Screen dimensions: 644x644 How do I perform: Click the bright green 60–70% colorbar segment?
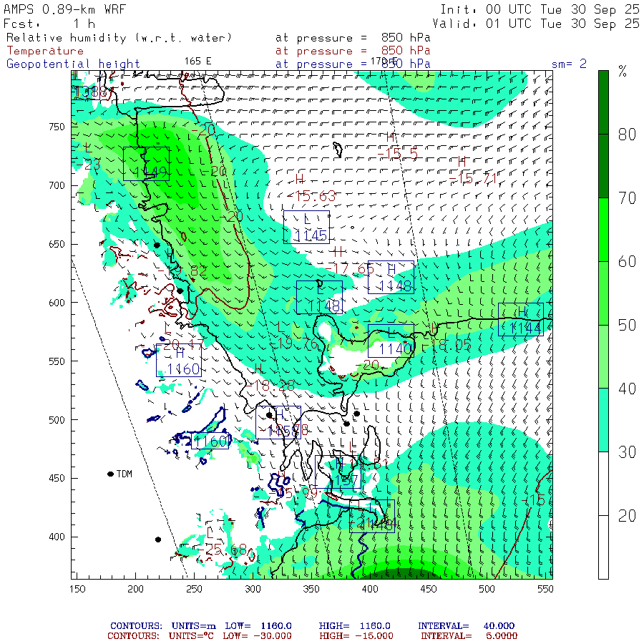(603, 230)
